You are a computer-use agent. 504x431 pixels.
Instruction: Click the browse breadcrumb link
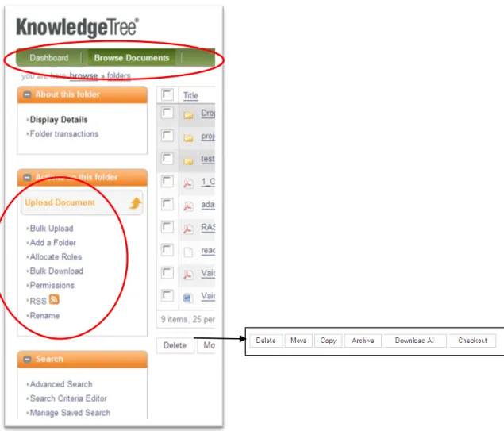click(x=83, y=76)
